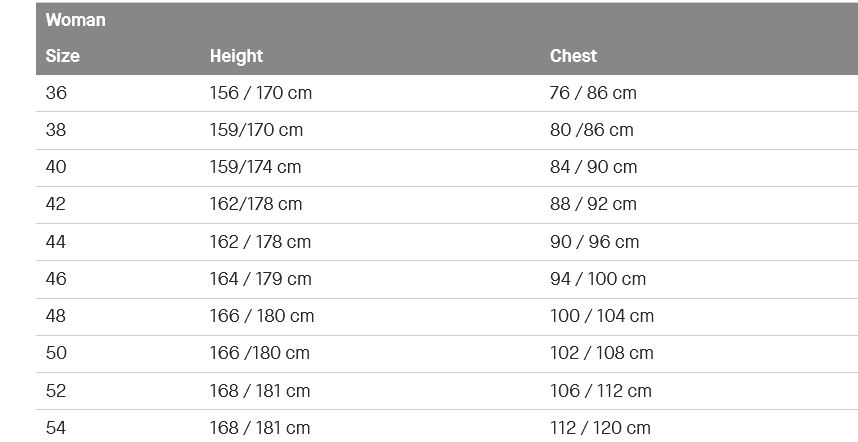This screenshot has height=442, width=858.
Task: Select the Height column header
Action: [x=236, y=56]
